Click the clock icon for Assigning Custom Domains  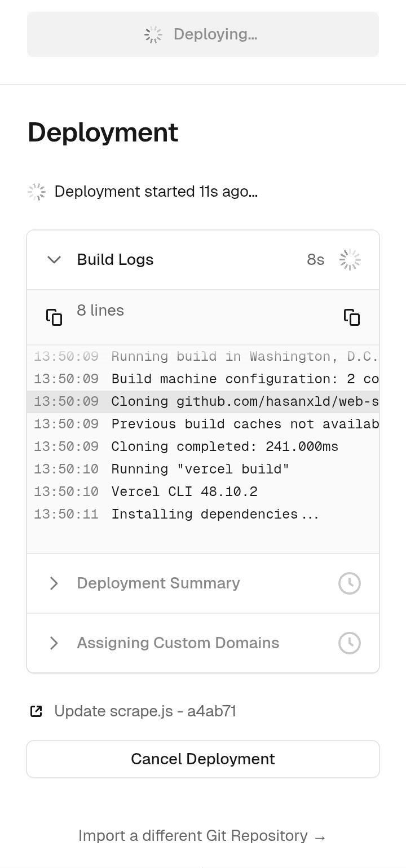350,643
